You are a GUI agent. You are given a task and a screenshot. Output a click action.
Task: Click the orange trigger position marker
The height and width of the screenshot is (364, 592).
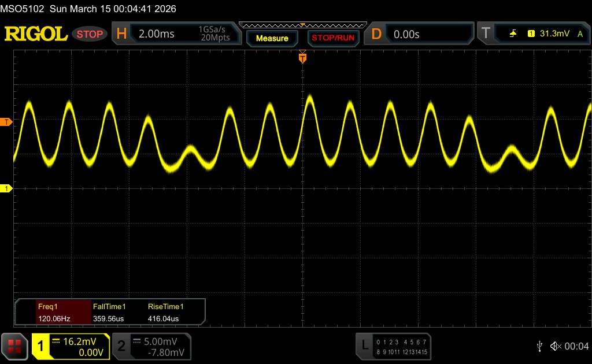point(302,57)
